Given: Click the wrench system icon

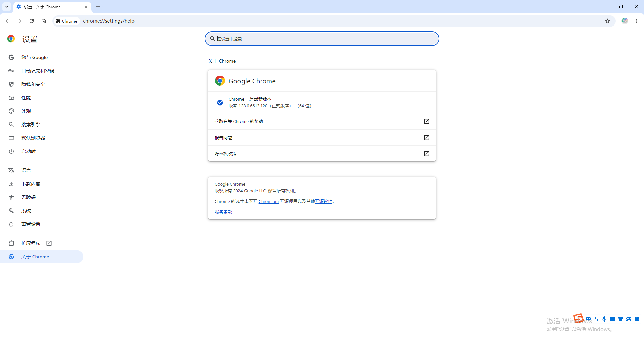Looking at the screenshot, I should pos(11,211).
